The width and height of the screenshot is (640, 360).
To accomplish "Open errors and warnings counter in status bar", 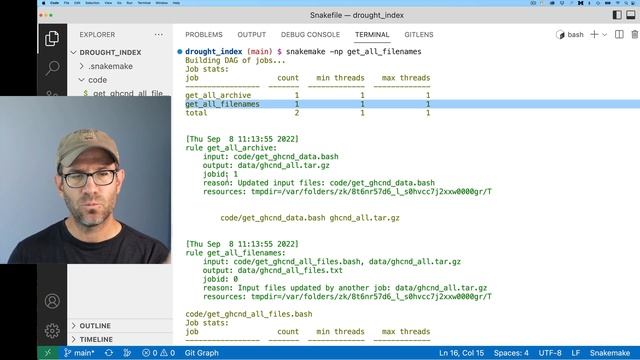I will coord(158,353).
